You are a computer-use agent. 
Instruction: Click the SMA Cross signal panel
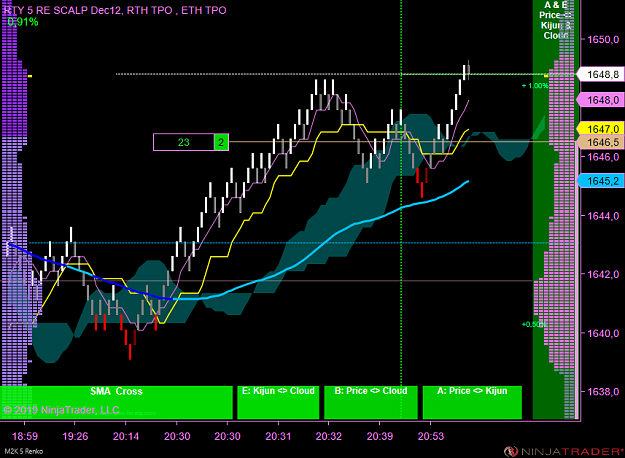click(x=116, y=402)
